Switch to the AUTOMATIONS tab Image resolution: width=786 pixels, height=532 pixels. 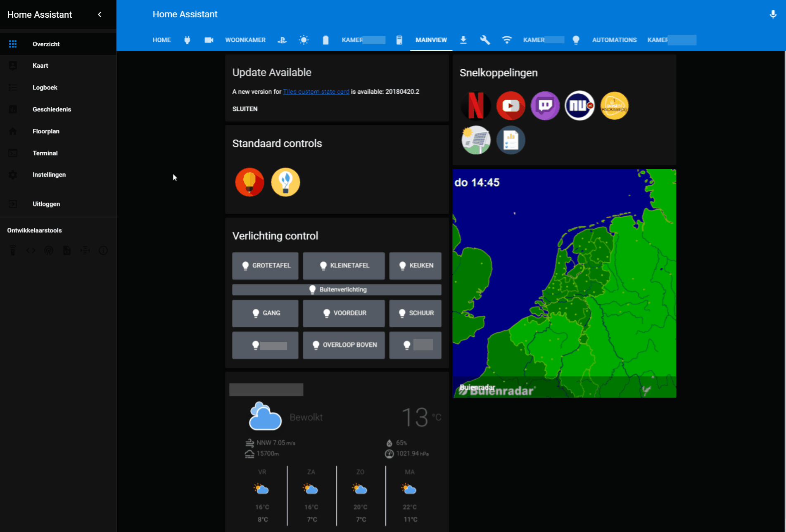(x=614, y=40)
